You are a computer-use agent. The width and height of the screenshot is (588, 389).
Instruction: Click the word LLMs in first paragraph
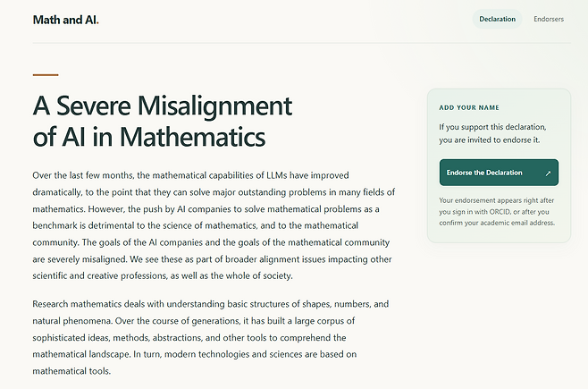click(x=277, y=175)
